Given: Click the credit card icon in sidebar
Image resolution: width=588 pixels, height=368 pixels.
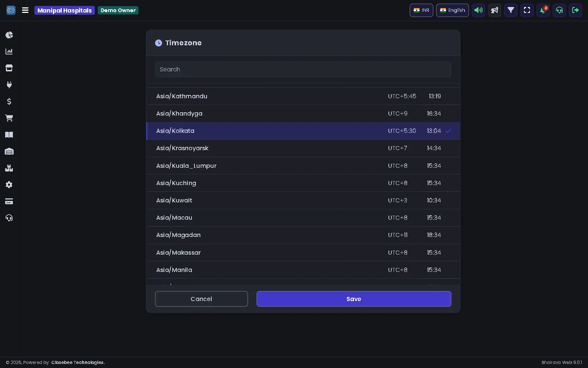Looking at the screenshot, I should [x=9, y=201].
